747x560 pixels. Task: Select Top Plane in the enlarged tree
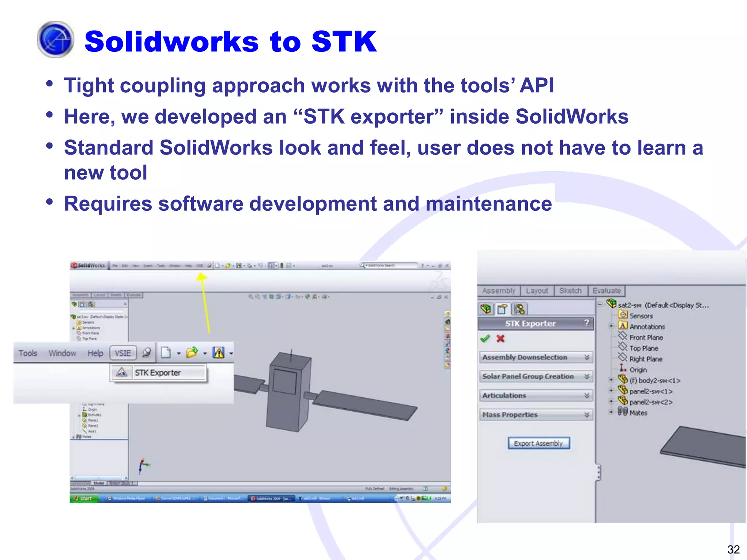644,348
